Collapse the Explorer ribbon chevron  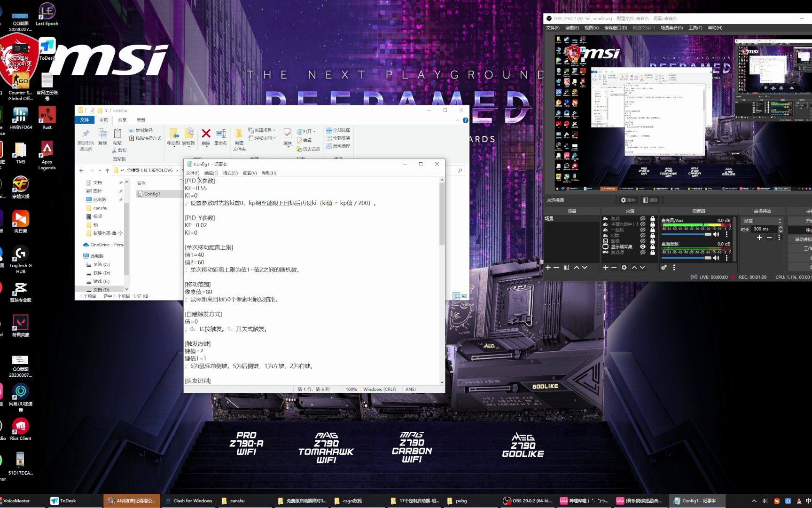(458, 120)
